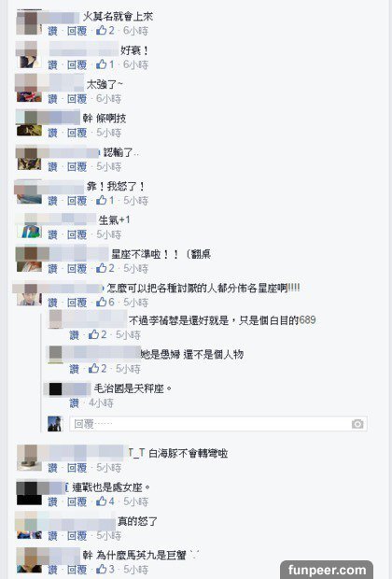This screenshot has width=392, height=579.
Task: Reply to the 認輸了 comment
Action: (x=77, y=167)
